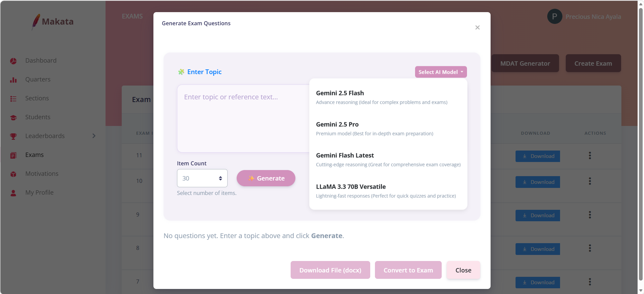Download exam 11 file
The image size is (644, 294).
(x=538, y=156)
